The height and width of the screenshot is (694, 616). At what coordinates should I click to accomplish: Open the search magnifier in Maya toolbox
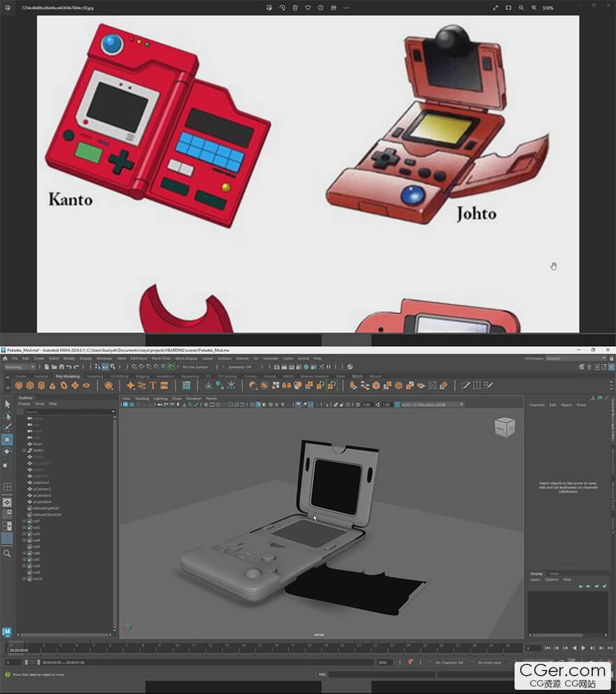7,554
